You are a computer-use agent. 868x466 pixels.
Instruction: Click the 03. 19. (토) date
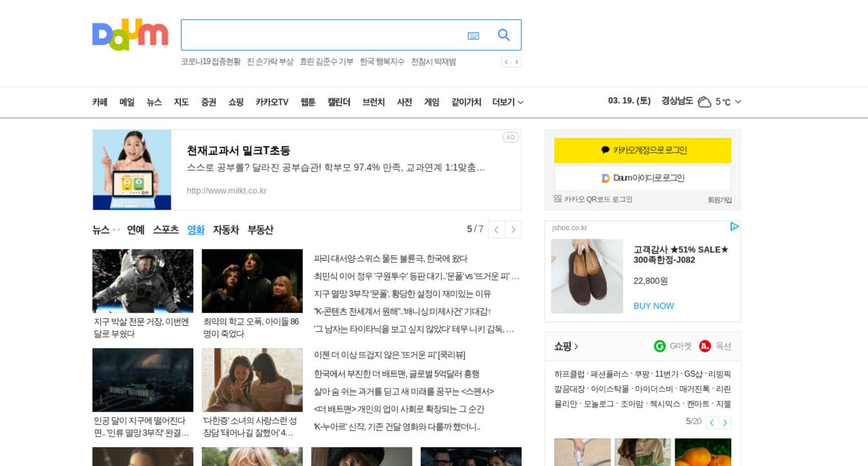(x=630, y=101)
